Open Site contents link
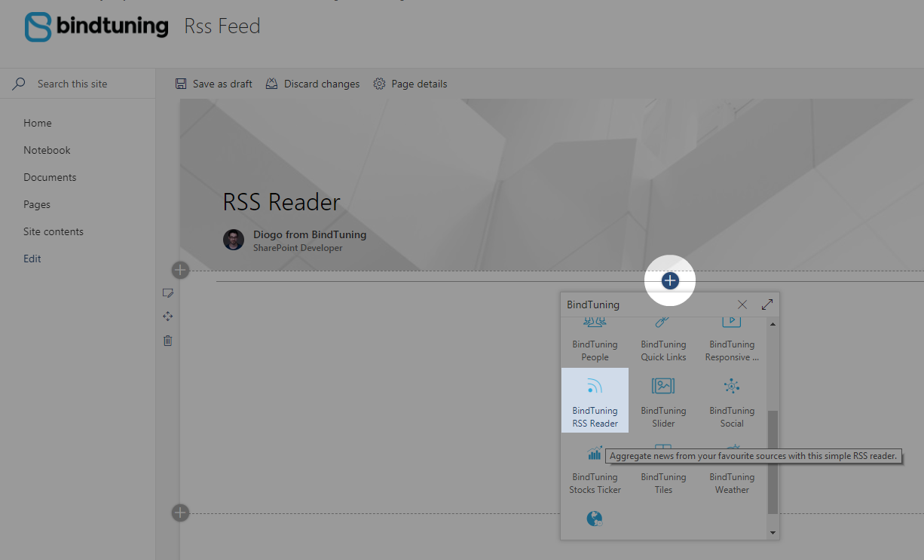Viewport: 924px width, 560px height. (54, 231)
